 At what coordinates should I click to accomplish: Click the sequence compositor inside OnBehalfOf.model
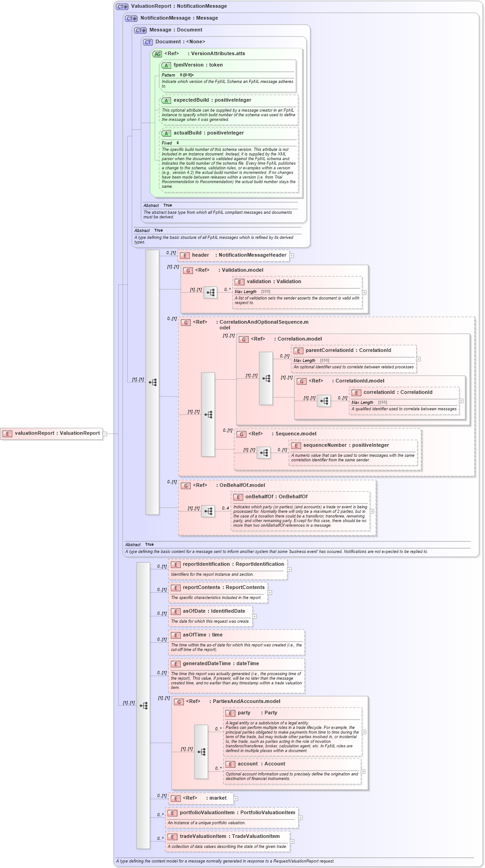point(208,511)
